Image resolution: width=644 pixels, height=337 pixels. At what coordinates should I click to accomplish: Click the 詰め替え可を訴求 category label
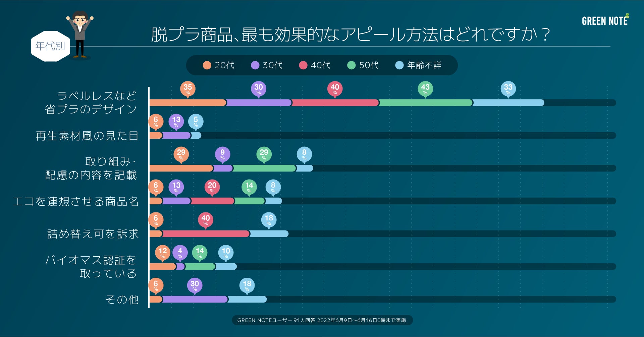click(x=93, y=234)
